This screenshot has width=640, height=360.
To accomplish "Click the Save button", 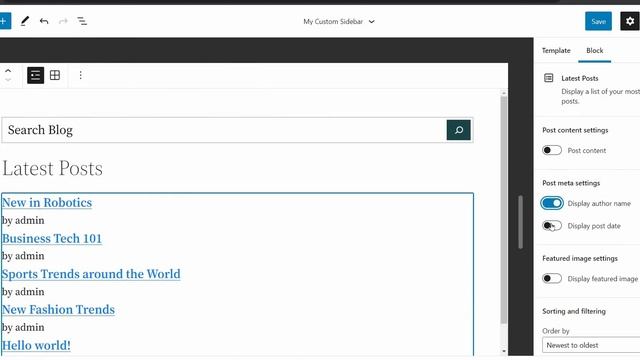I will [598, 21].
